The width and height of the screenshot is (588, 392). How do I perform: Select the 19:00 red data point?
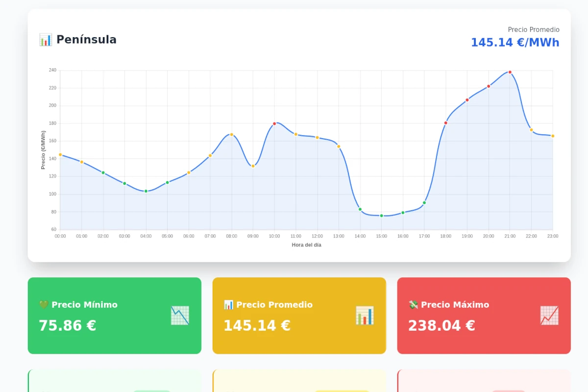(467, 100)
